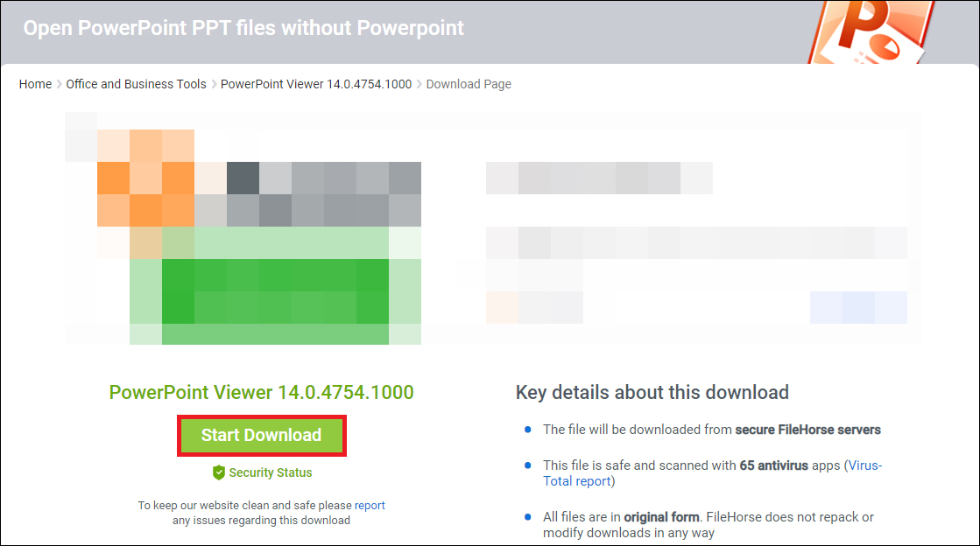Click the Start Download button
This screenshot has width=980, height=546.
point(261,436)
